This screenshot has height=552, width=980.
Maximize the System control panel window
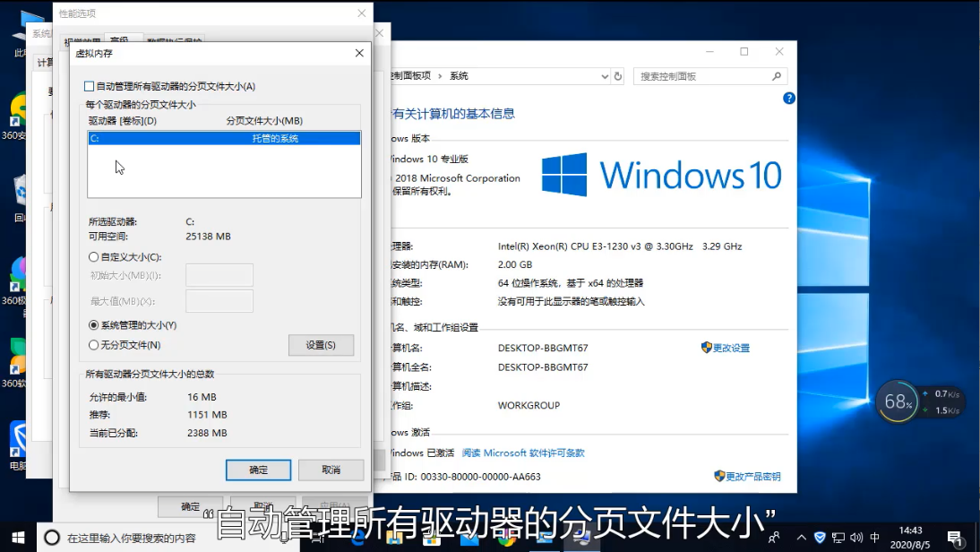point(744,52)
